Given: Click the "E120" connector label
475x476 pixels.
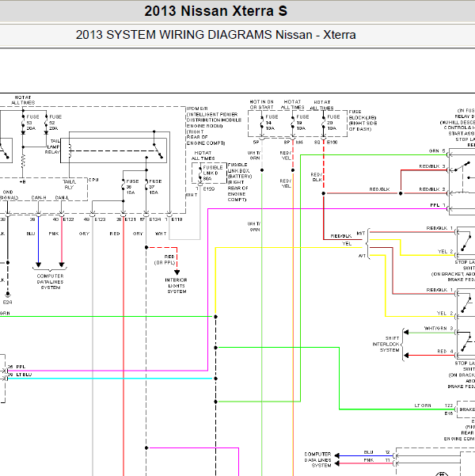Looking at the screenshot, I should tap(209, 188).
